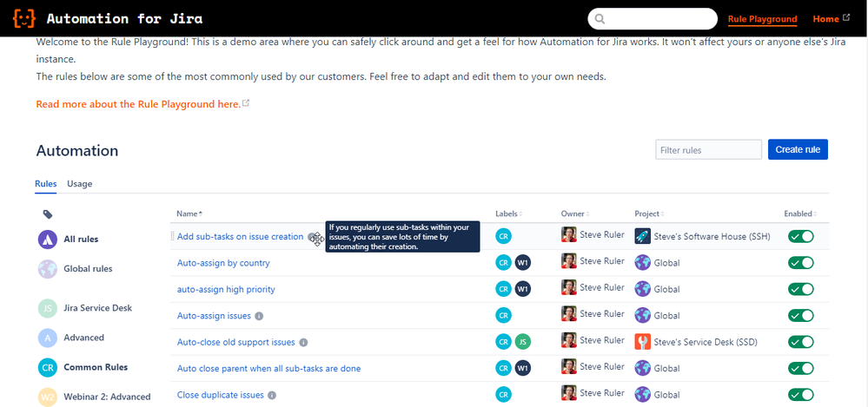This screenshot has height=407, width=868.
Task: Toggle Auto close parent when sub-tasks done rule
Action: pyautogui.click(x=801, y=368)
